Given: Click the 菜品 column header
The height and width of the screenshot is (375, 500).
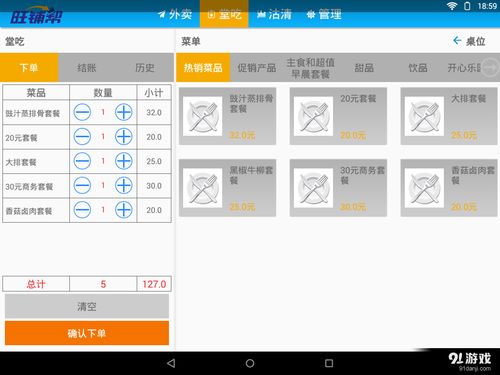Looking at the screenshot, I should tap(36, 92).
